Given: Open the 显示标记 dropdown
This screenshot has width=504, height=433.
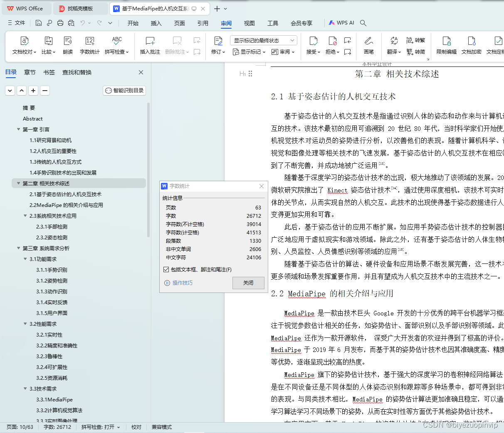Looking at the screenshot, I should coord(249,52).
